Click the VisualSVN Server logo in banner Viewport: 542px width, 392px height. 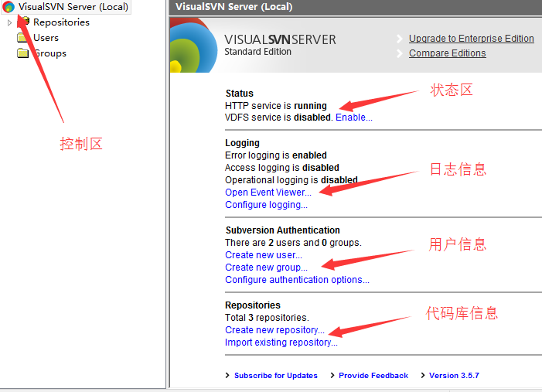pos(193,46)
